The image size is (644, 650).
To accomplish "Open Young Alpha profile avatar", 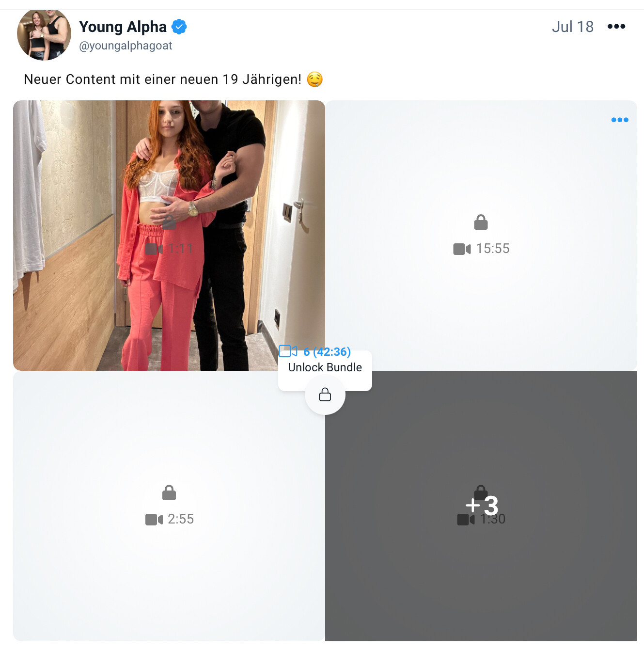I will [x=44, y=34].
